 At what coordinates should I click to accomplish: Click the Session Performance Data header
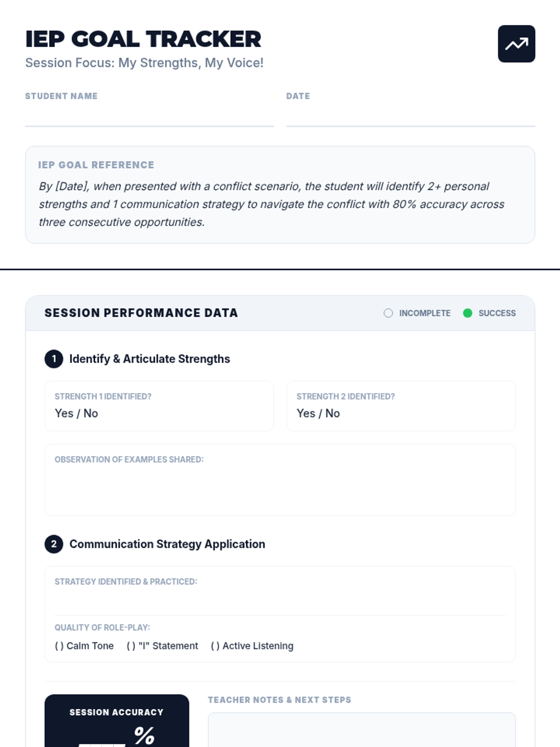coord(280,313)
